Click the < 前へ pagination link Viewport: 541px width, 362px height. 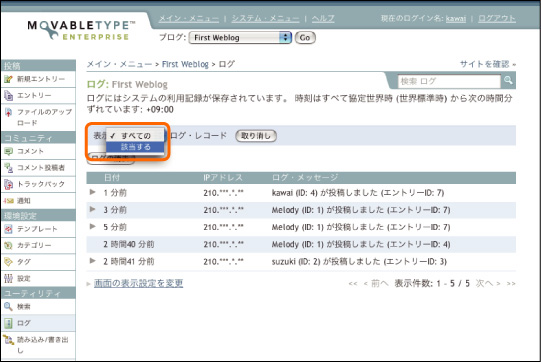376,283
